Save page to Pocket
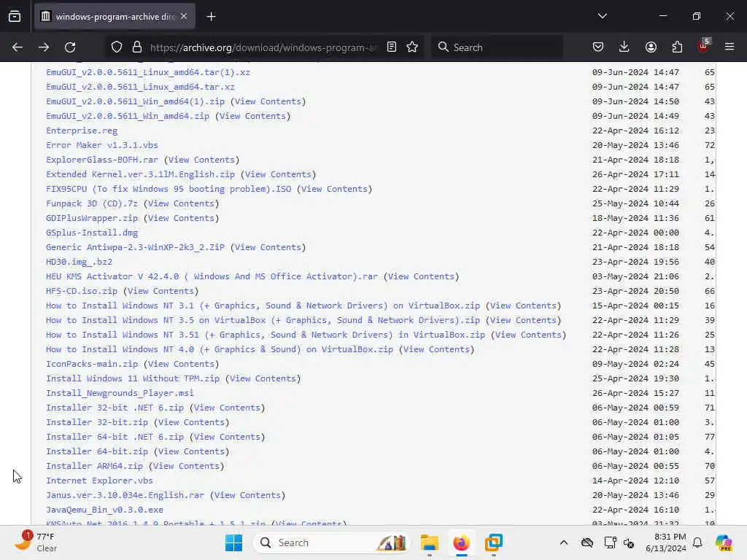 [598, 47]
